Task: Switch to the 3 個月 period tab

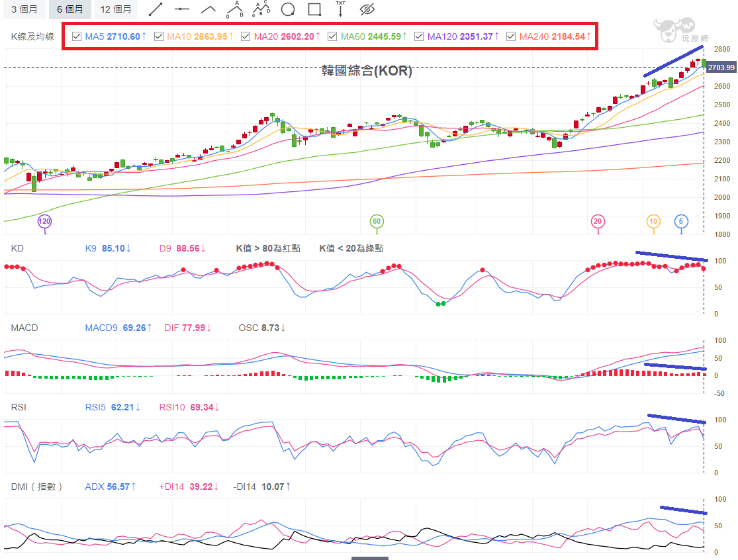Action: pyautogui.click(x=24, y=9)
